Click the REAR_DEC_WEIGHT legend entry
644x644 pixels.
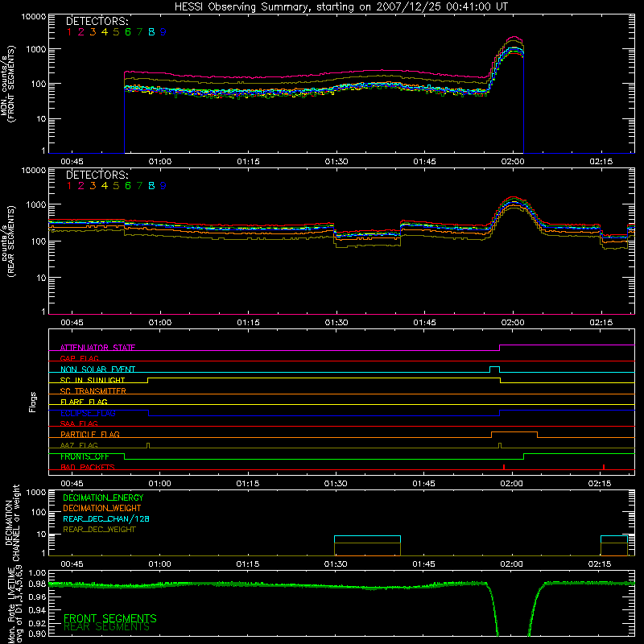99,530
